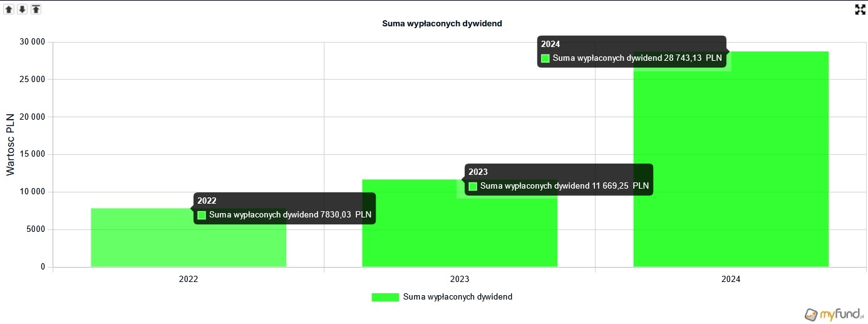The width and height of the screenshot is (868, 324).
Task: Click the 30 000 y-axis label
Action: coord(33,42)
